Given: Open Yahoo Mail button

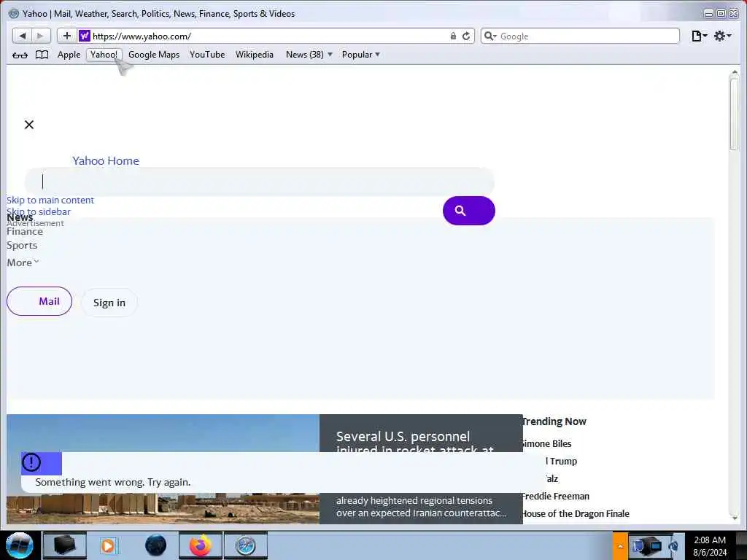Looking at the screenshot, I should pyautogui.click(x=39, y=301).
